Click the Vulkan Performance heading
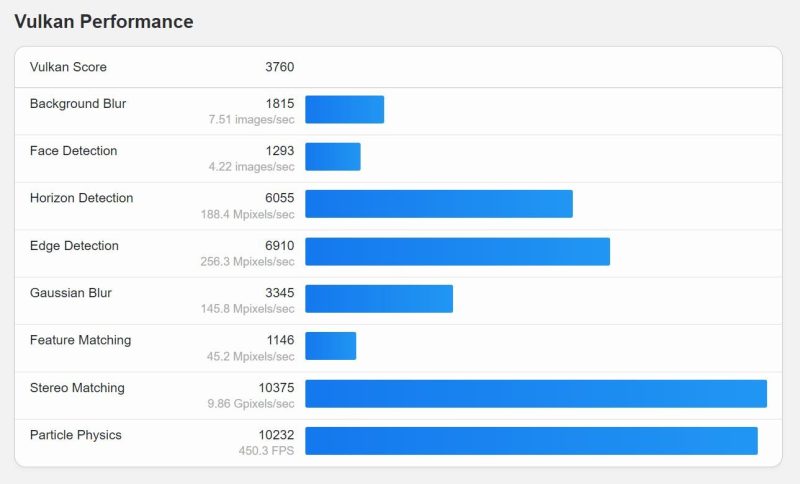 pos(104,21)
